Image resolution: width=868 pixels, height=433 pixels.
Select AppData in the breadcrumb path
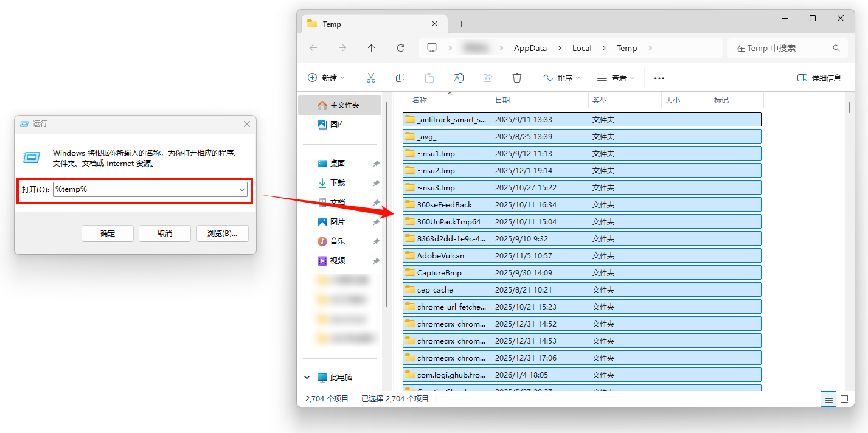point(530,48)
